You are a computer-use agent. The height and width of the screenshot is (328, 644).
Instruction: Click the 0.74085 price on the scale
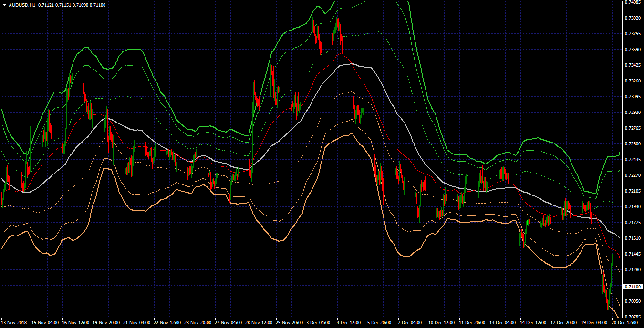(x=632, y=2)
